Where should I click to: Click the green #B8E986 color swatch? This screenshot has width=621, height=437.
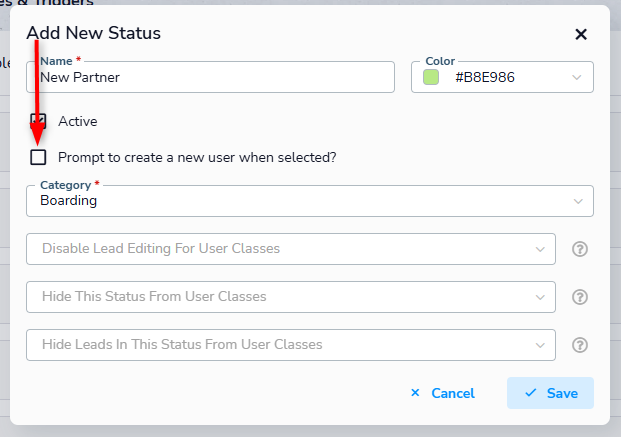pos(431,77)
